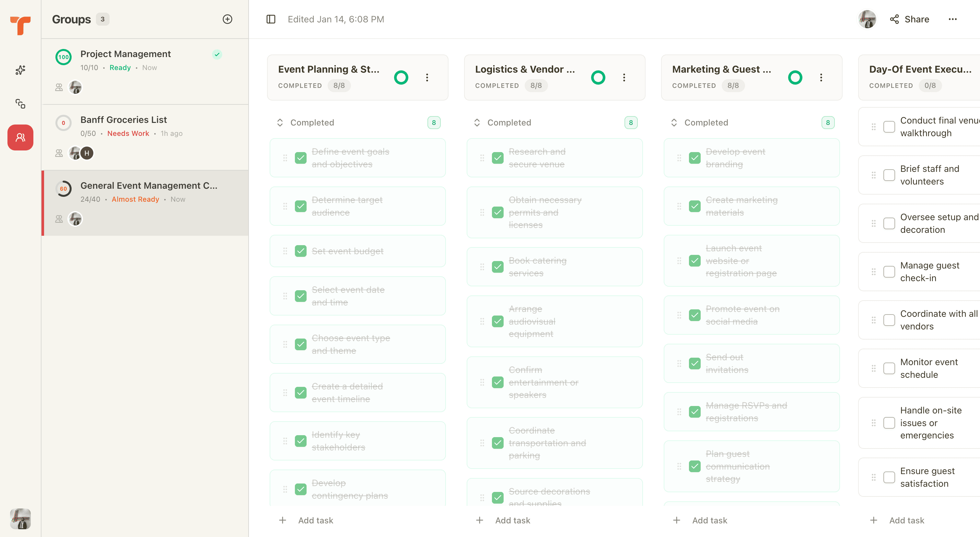This screenshot has height=537, width=980.
Task: Click members icon in Project Management group
Action: point(59,88)
